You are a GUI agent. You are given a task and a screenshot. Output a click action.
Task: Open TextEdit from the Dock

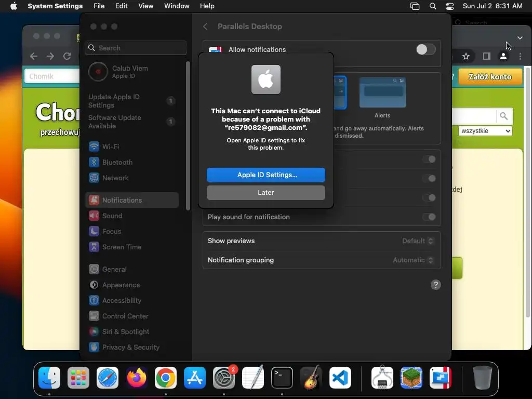point(253,378)
